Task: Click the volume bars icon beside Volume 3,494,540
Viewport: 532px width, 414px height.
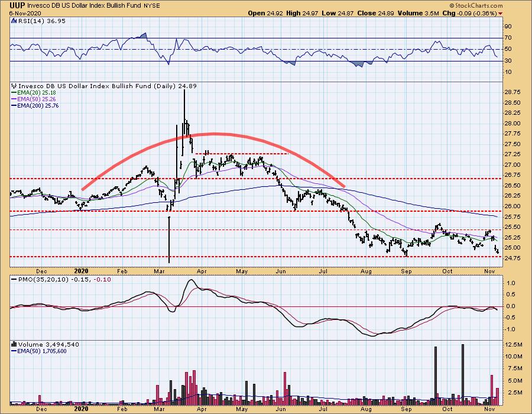Action: tap(14, 345)
